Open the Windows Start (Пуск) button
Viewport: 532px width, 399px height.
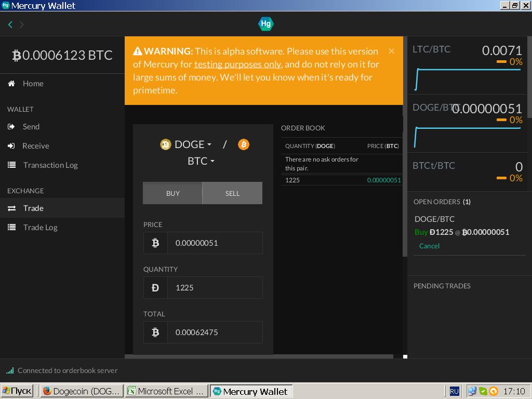[17, 391]
